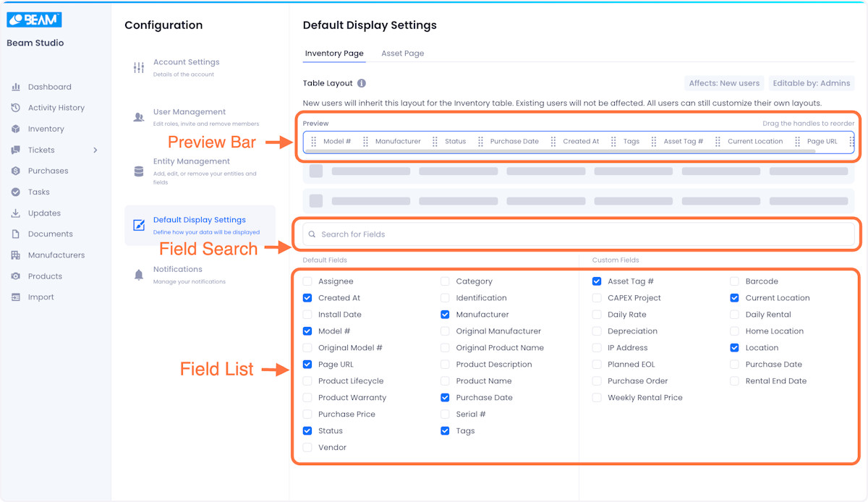868x502 pixels.
Task: Enable the Barcode checkbox
Action: [x=735, y=281]
